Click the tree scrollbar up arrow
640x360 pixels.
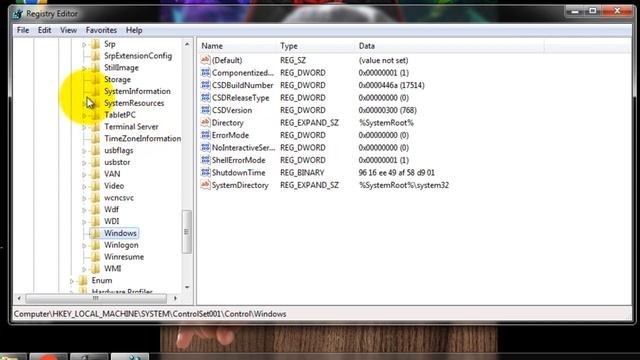(x=187, y=44)
